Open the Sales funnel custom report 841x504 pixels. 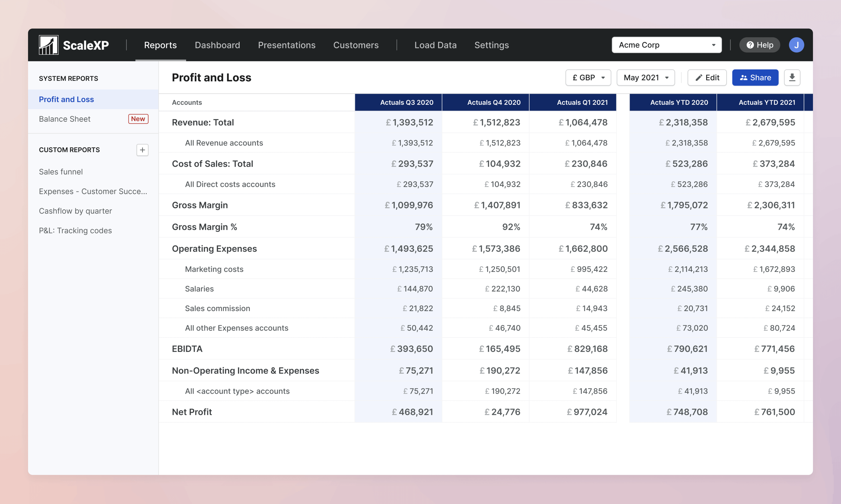[x=61, y=172]
